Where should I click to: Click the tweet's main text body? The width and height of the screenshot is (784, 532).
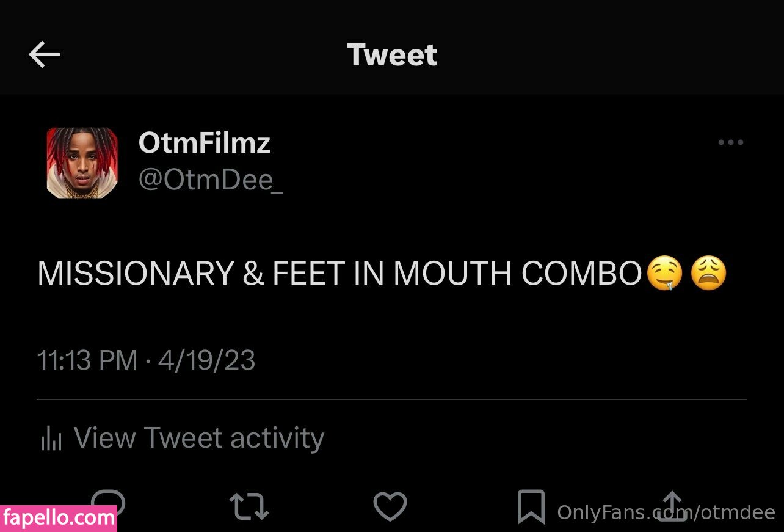(339, 274)
